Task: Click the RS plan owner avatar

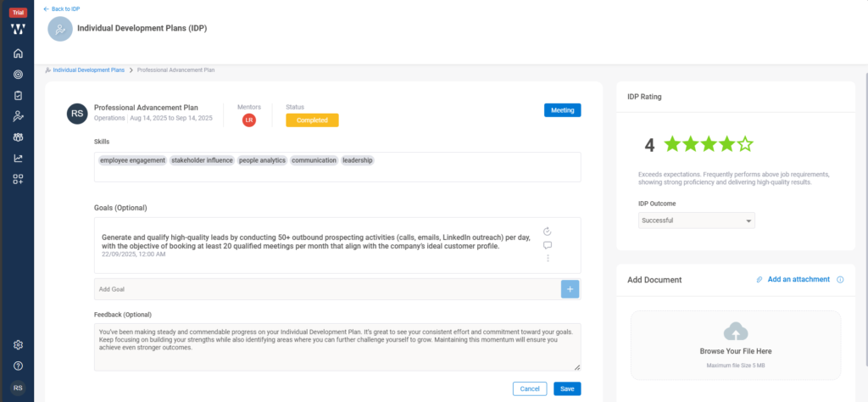Action: (x=77, y=114)
